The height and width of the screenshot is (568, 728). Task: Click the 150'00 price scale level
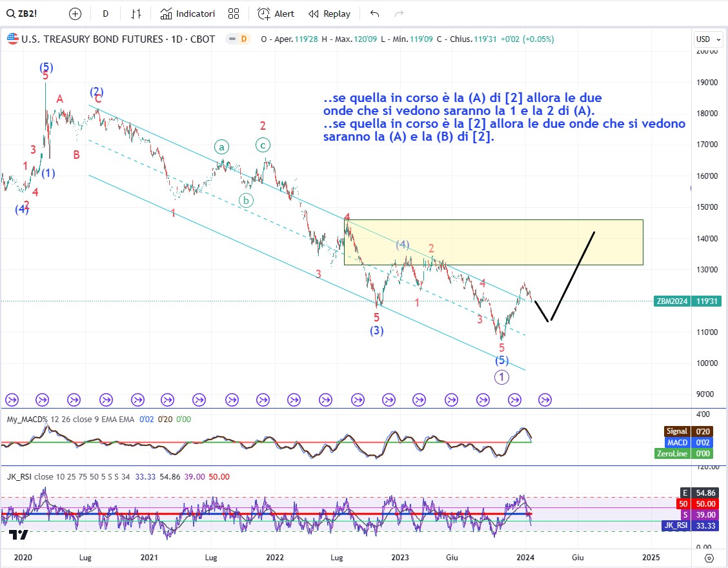click(707, 207)
